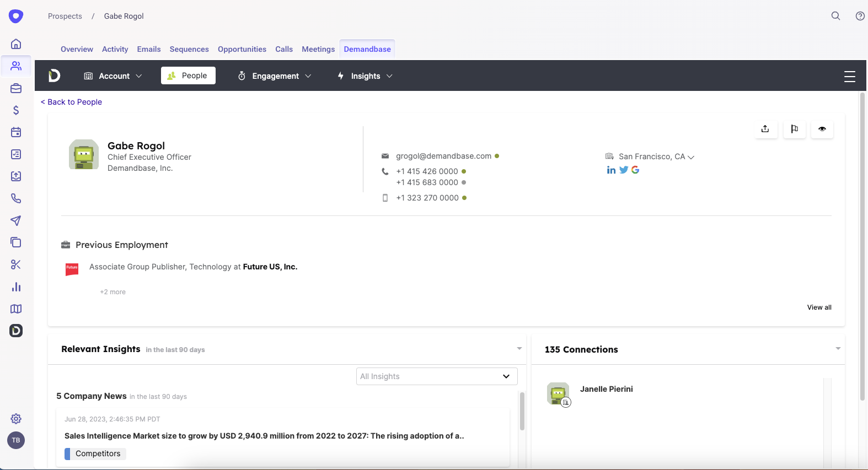Open Gabe Rogol's LinkedIn profile icon
The image size is (868, 470).
(x=611, y=170)
